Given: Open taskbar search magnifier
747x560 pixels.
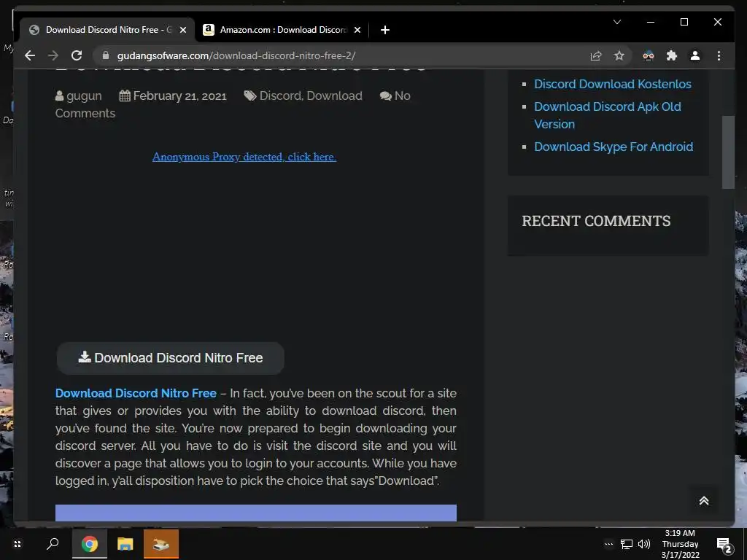Looking at the screenshot, I should 53,544.
